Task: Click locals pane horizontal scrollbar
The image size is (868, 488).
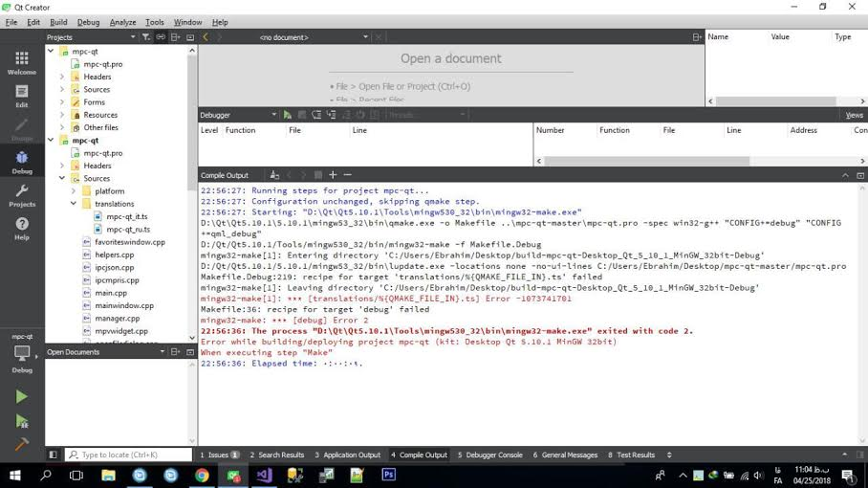Action: pyautogui.click(x=776, y=101)
